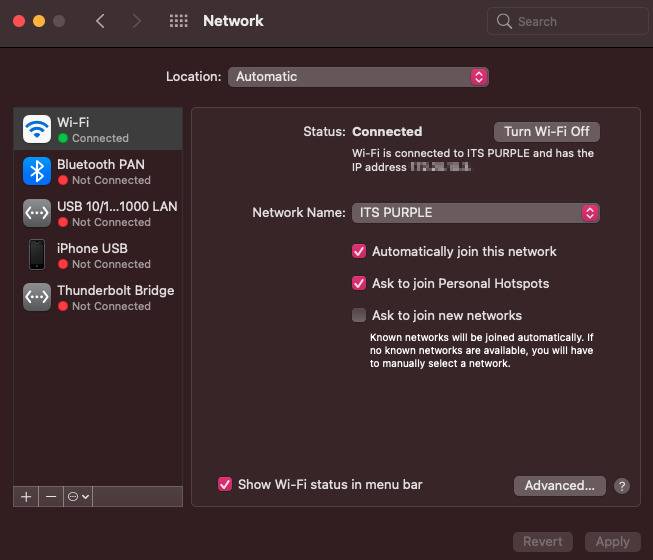653x560 pixels.
Task: Open help with the question mark button
Action: point(622,486)
